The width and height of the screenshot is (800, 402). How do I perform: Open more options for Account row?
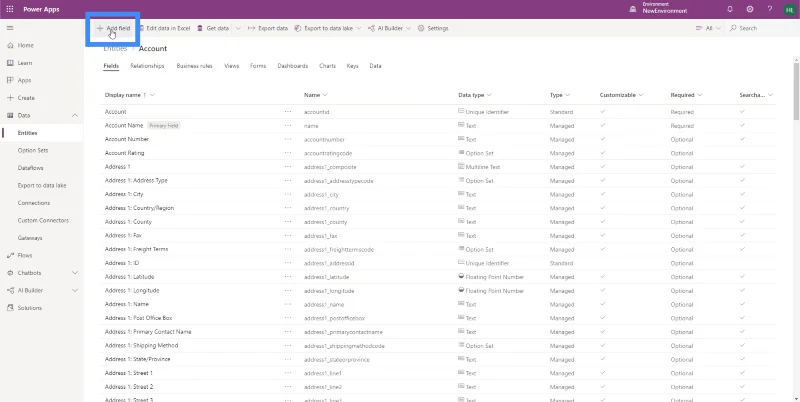288,111
